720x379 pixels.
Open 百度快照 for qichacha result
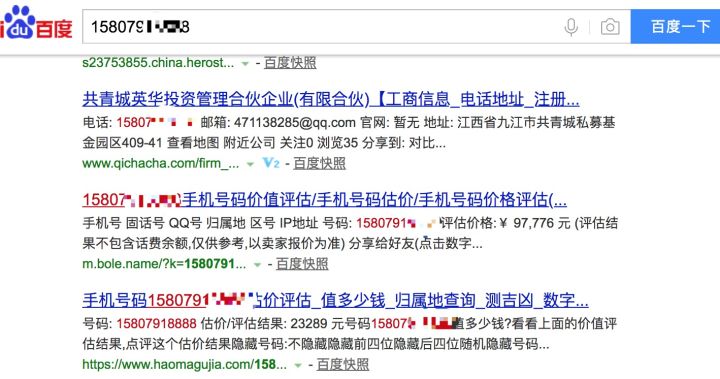coord(320,163)
